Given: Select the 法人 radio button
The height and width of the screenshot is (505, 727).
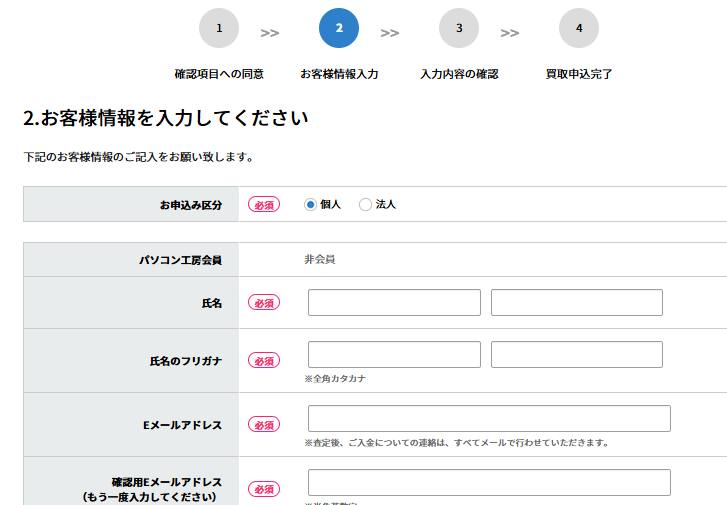Looking at the screenshot, I should pos(365,204).
